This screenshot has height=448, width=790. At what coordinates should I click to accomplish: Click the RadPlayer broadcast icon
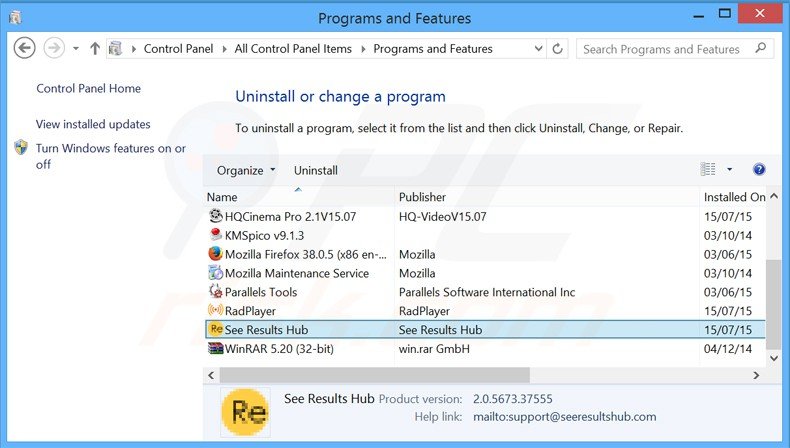click(x=216, y=310)
